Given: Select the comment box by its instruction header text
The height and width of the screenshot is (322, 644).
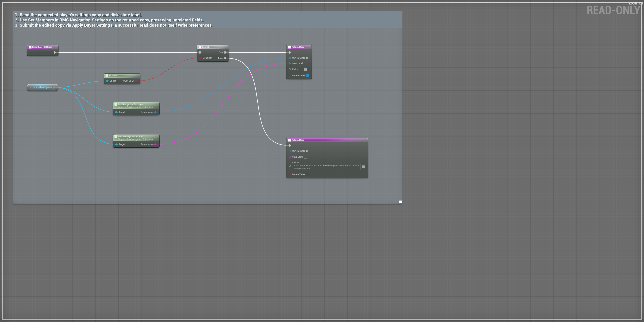Looking at the screenshot, I should (x=114, y=20).
